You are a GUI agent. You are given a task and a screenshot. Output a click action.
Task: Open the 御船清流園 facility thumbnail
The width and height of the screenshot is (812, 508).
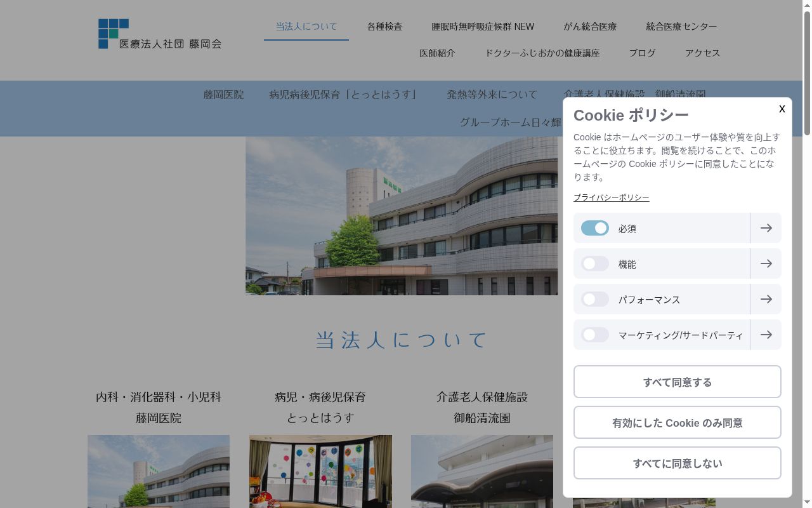(x=482, y=471)
